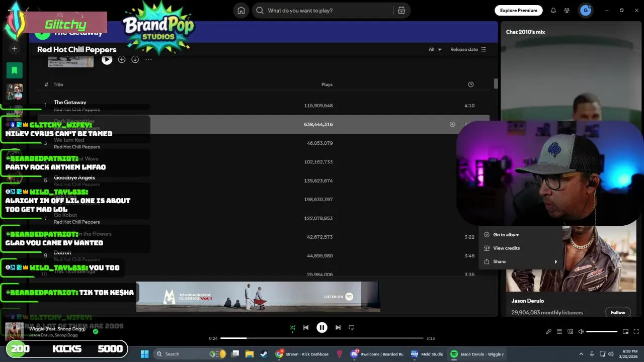Screen dimensions: 644x362
Task: Open the lyrics microphone icon
Action: [x=548, y=331]
